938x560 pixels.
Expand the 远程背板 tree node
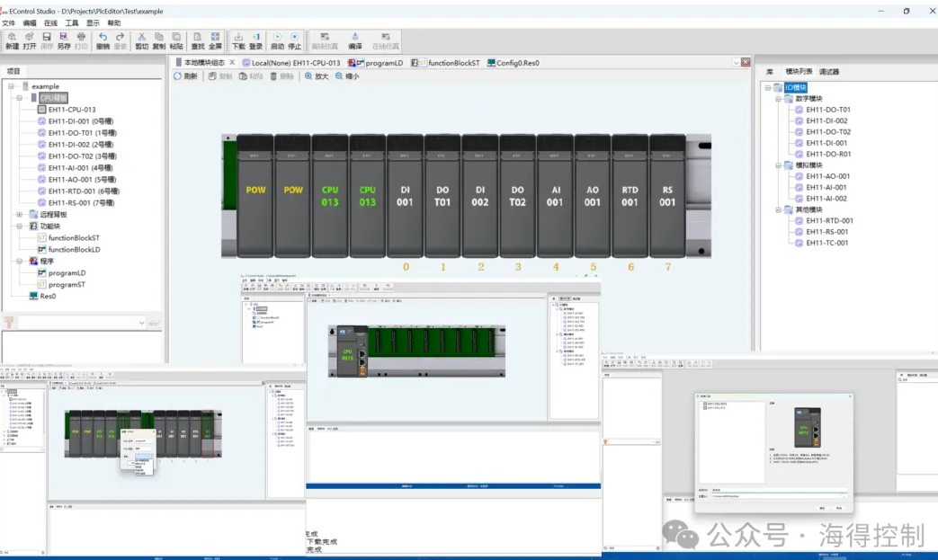coord(20,215)
